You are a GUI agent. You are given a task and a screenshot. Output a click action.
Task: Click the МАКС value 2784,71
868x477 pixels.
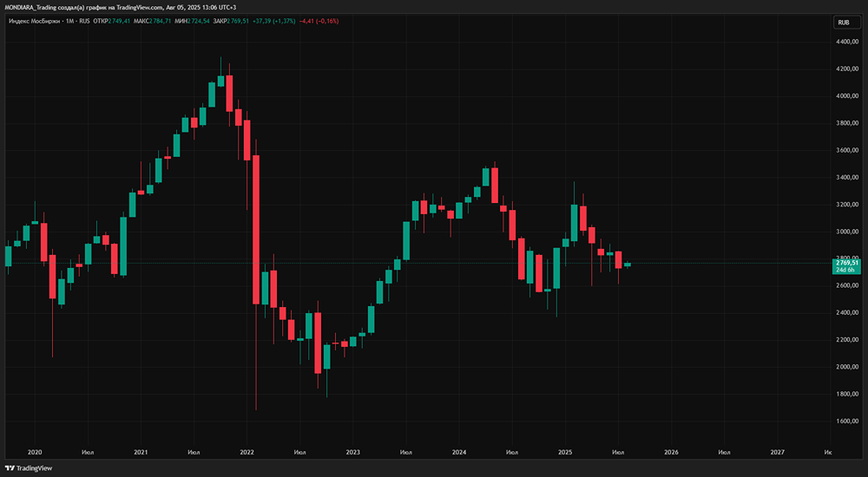(160, 21)
